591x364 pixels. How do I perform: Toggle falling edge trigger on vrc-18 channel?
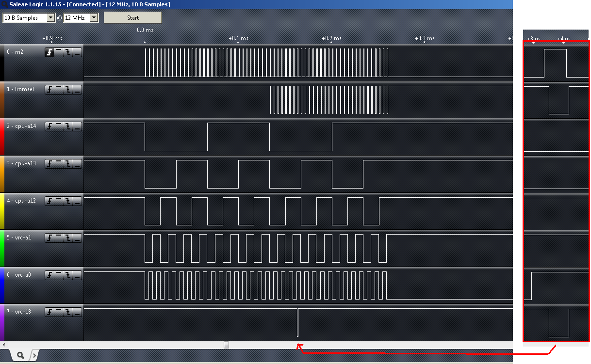pyautogui.click(x=68, y=312)
